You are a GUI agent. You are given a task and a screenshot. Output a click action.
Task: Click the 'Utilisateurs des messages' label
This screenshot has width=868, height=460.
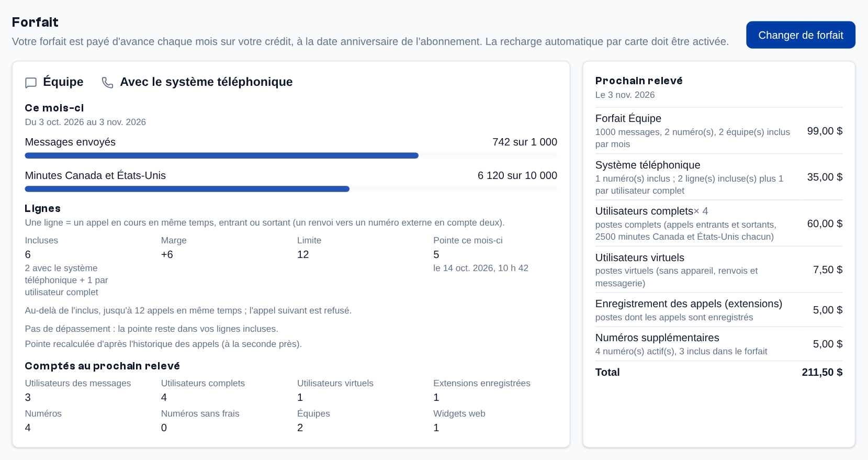78,383
